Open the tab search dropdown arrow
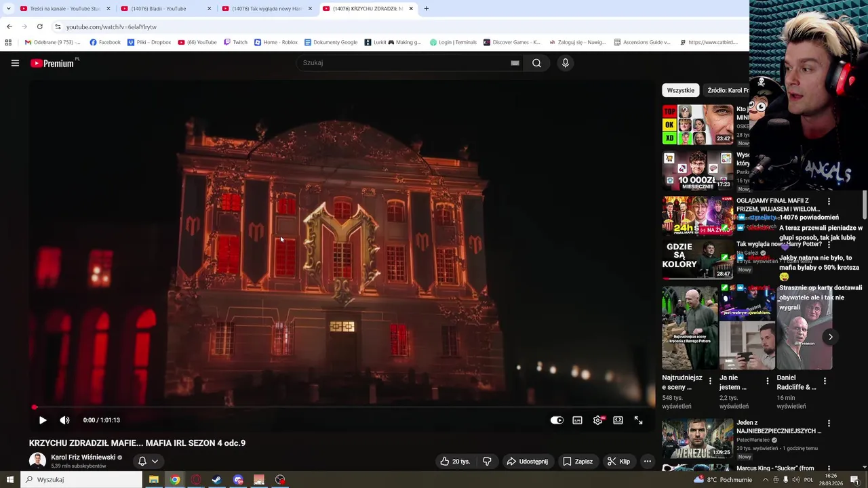The image size is (868, 488). tap(8, 9)
